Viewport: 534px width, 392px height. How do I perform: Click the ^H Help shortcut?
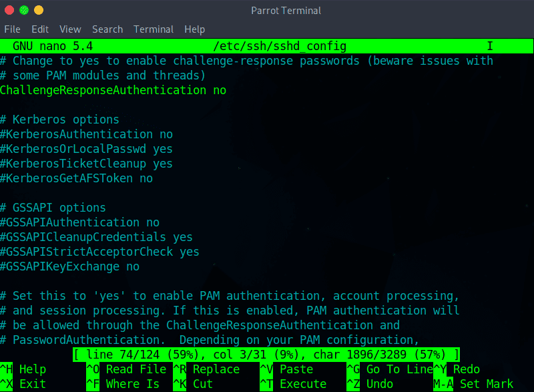coord(23,369)
